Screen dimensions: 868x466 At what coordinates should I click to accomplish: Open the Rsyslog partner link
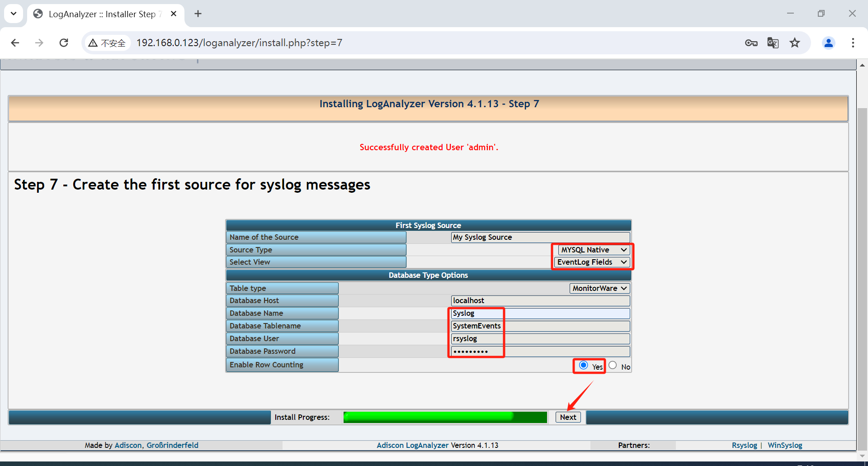(x=745, y=445)
